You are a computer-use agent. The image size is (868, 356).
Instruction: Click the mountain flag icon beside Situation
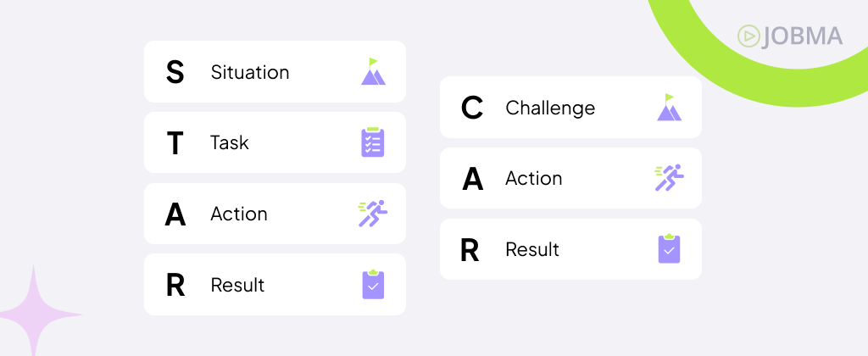coord(373,72)
